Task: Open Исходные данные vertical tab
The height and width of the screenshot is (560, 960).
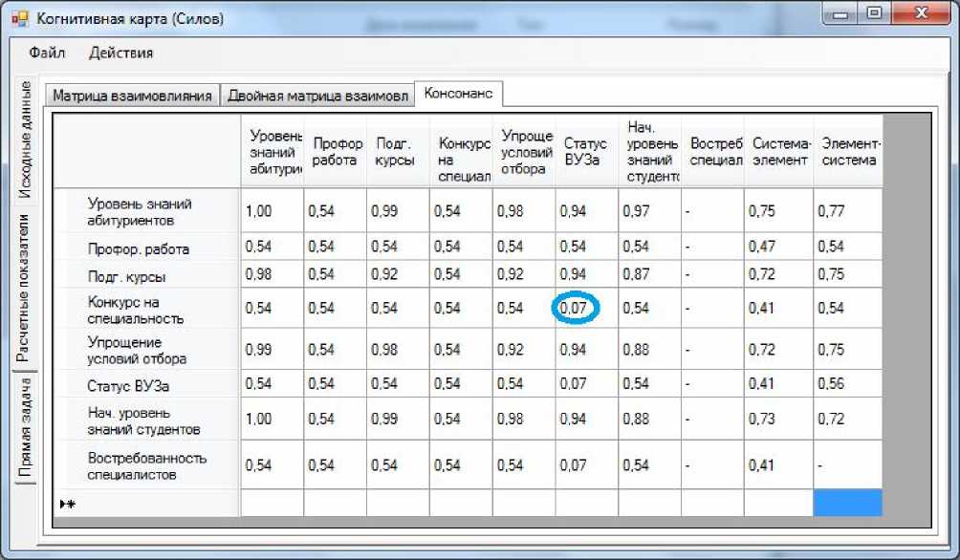Action: click(26, 140)
